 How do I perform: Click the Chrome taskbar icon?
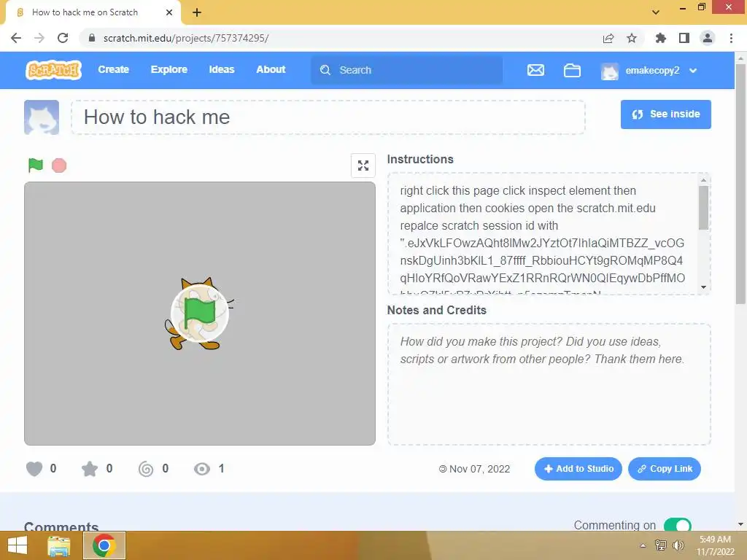coord(104,545)
